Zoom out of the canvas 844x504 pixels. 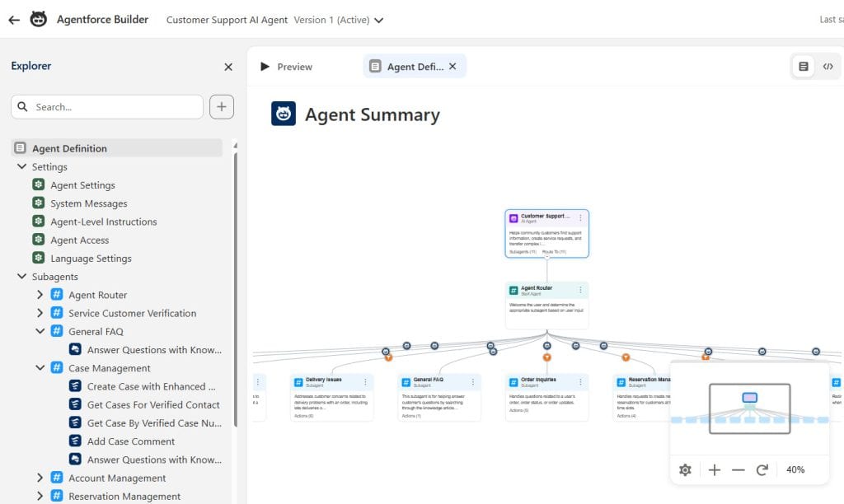(x=738, y=469)
